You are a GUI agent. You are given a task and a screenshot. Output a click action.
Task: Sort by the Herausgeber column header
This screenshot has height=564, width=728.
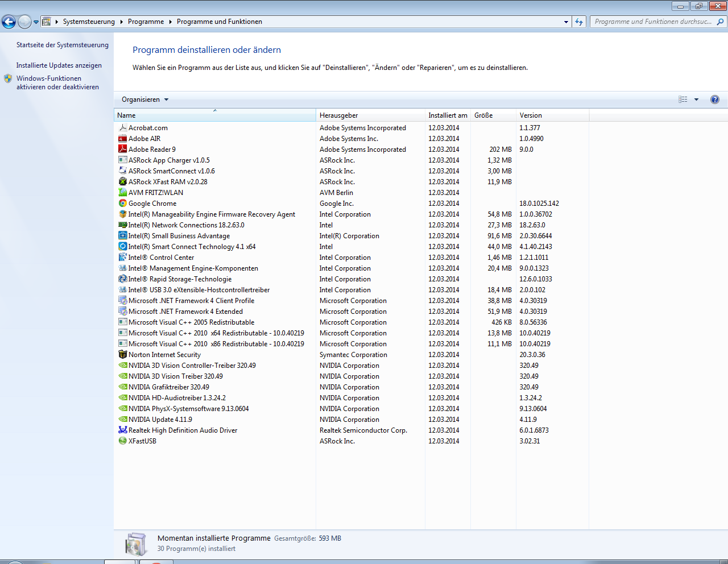click(370, 115)
